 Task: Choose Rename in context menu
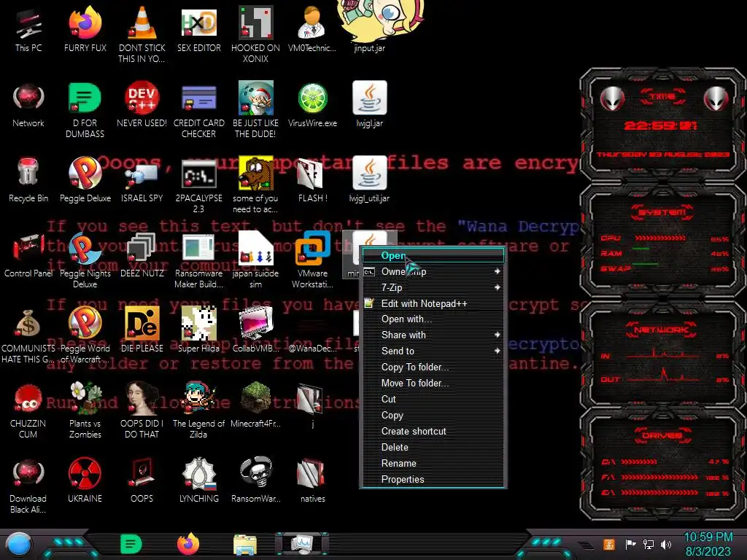coord(433,463)
